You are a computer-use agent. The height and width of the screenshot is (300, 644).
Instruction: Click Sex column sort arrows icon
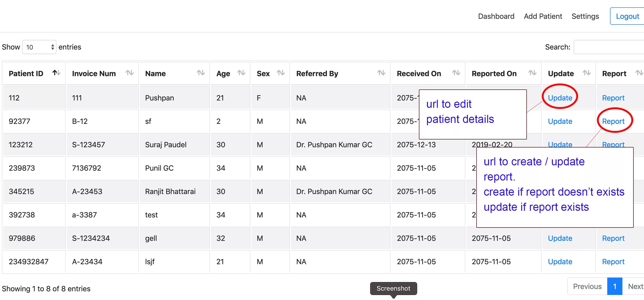coord(280,73)
